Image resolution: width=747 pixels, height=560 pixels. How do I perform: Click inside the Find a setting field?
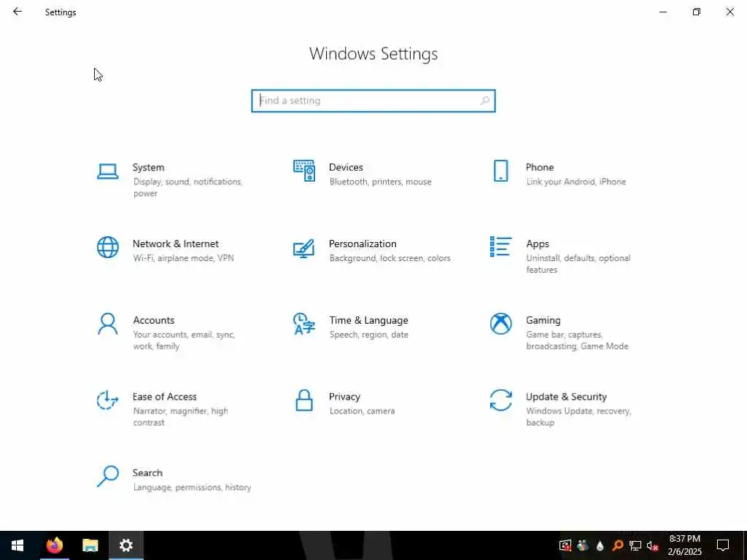pyautogui.click(x=373, y=101)
